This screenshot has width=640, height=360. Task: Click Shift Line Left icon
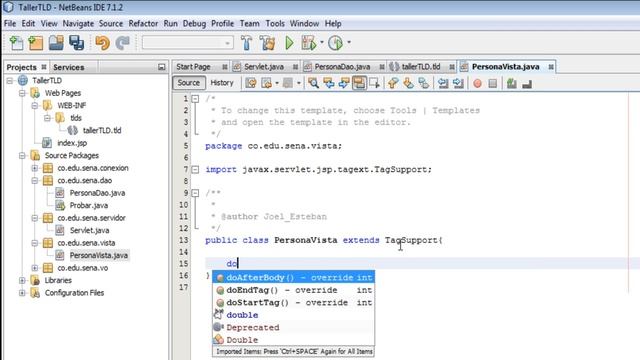point(443,83)
